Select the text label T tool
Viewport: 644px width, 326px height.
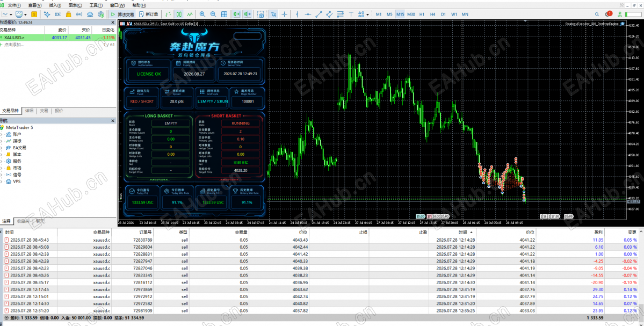click(x=351, y=15)
